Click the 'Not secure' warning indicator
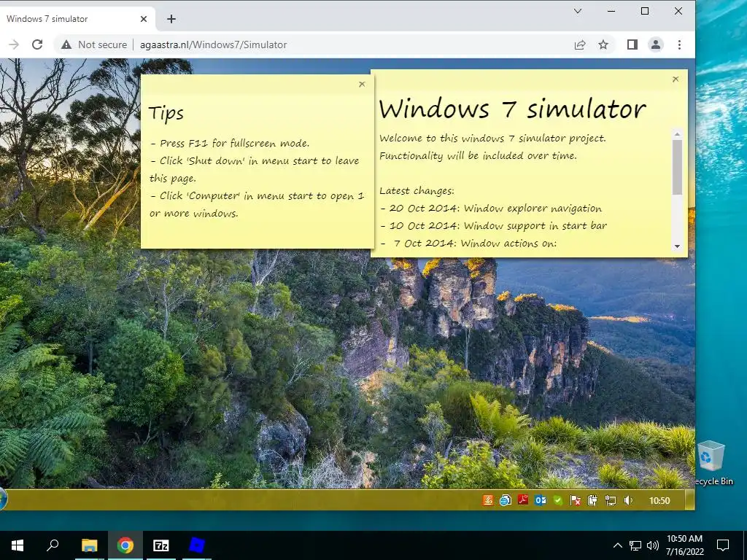 click(94, 44)
